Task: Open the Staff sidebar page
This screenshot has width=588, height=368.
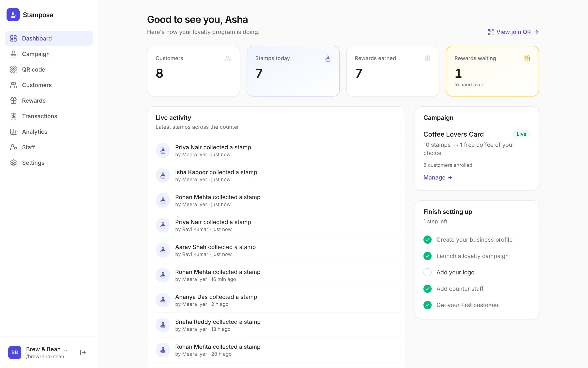Action: tap(49, 147)
